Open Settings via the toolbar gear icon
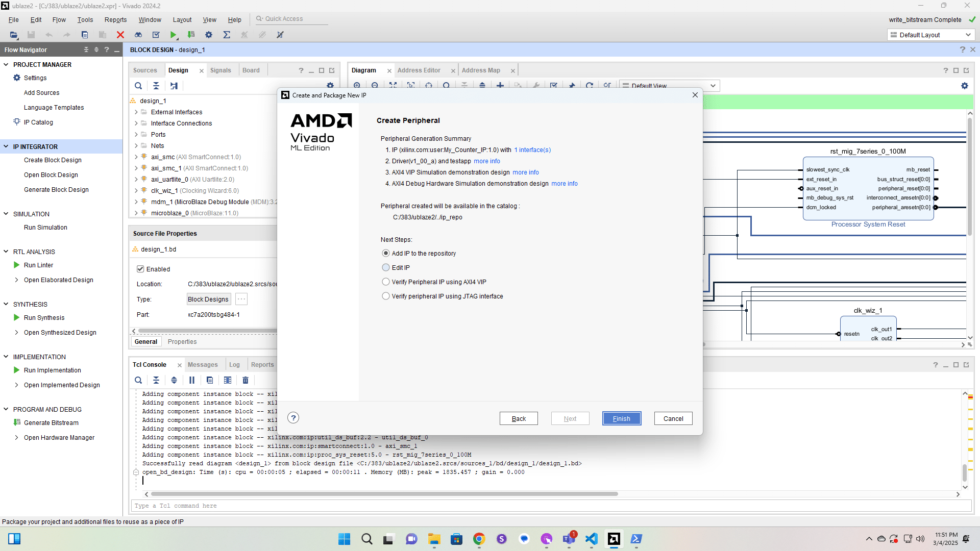The height and width of the screenshot is (551, 980). 209,35
